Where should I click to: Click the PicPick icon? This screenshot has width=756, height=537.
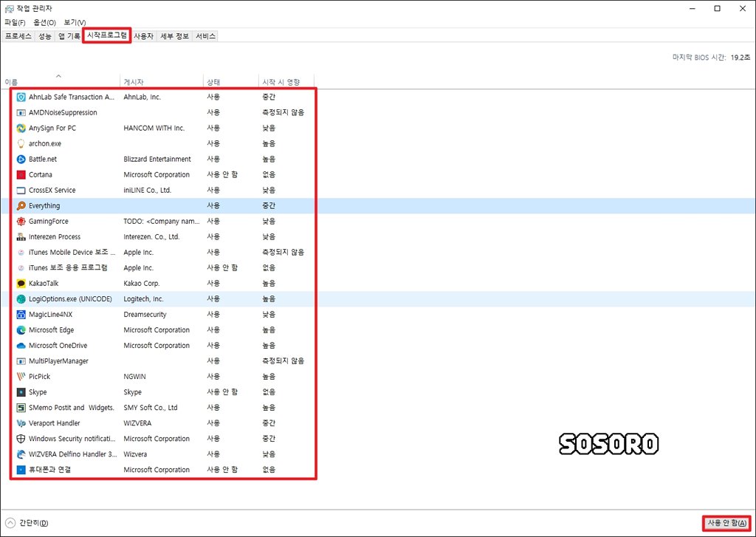pyautogui.click(x=21, y=376)
